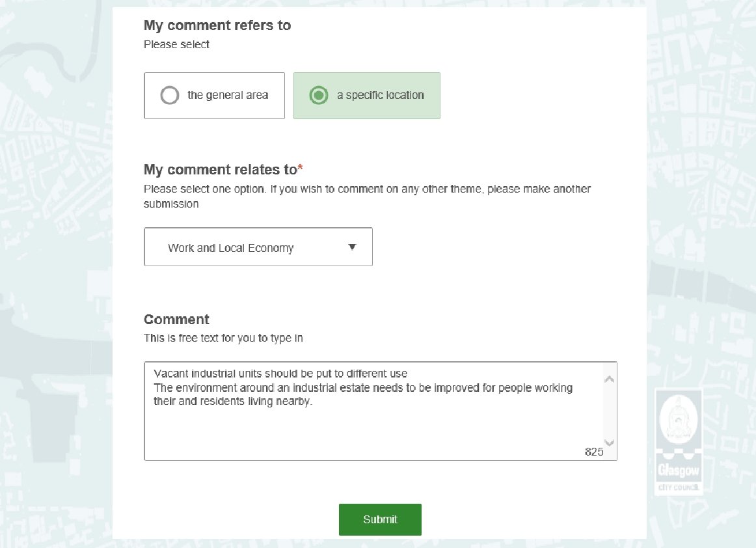
Task: Click the red required asterisk
Action: [300, 170]
